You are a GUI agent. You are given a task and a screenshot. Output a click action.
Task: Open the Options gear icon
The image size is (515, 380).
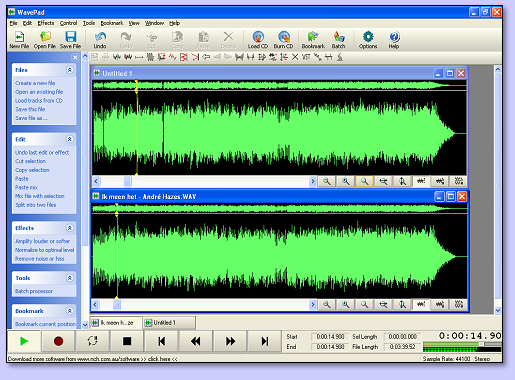coord(368,40)
